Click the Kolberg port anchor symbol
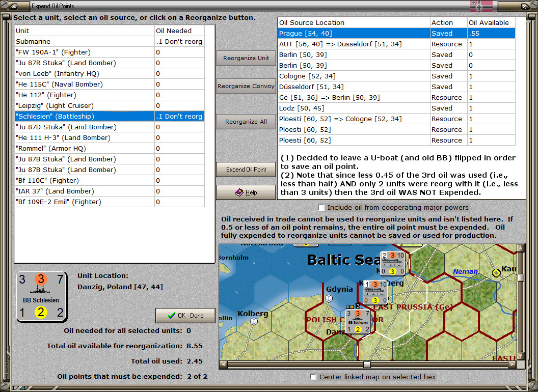This screenshot has height=392, width=538. tap(254, 321)
